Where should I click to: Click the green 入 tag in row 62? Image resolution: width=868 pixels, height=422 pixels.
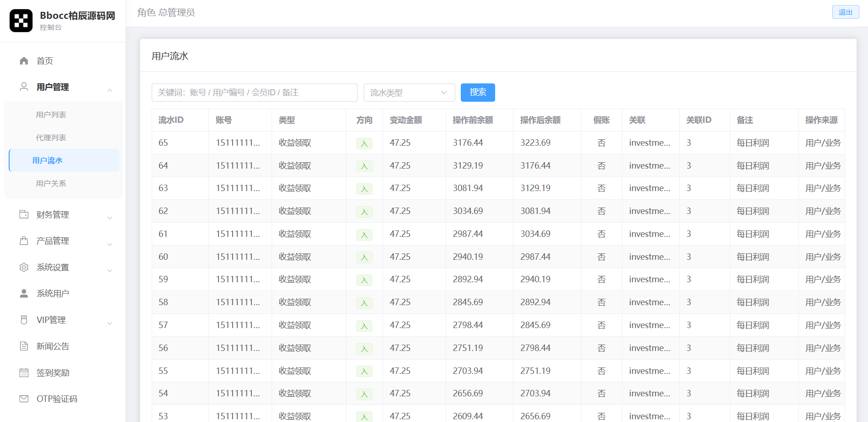[364, 212]
